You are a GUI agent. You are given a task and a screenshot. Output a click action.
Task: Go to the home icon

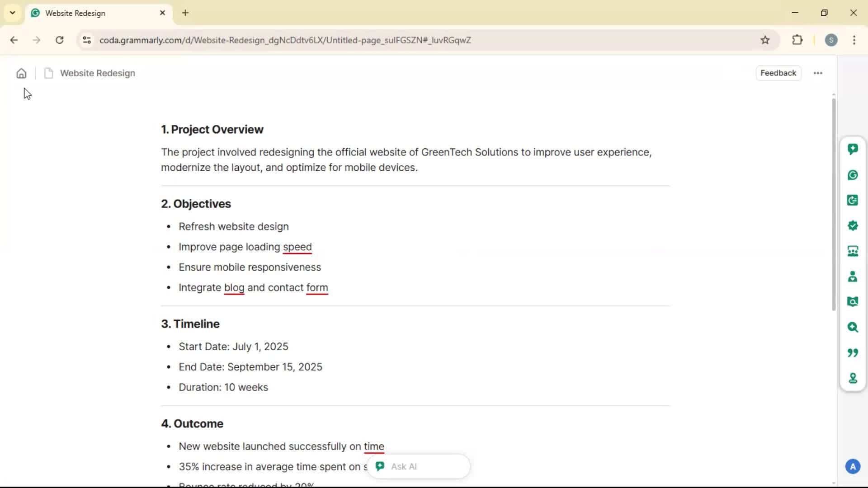(21, 73)
